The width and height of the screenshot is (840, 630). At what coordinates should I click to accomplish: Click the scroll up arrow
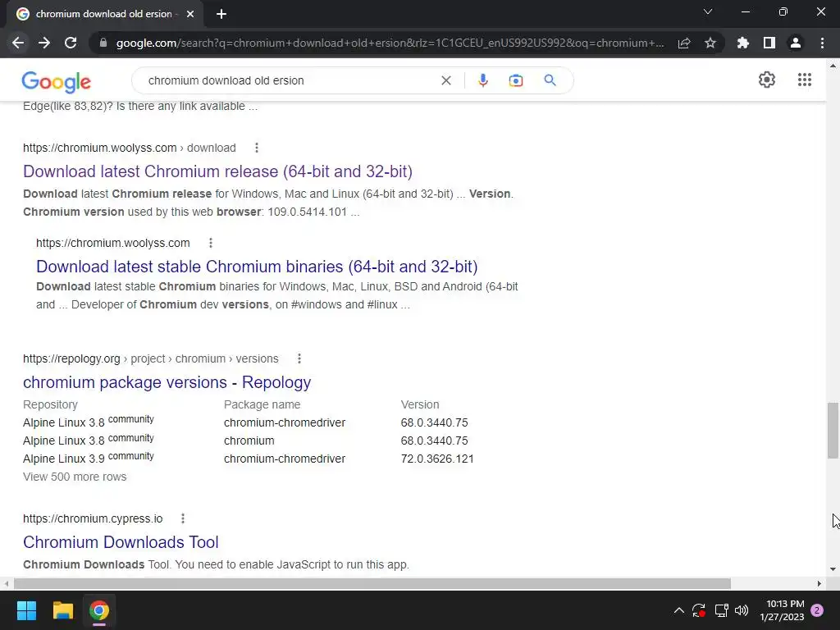click(x=833, y=66)
